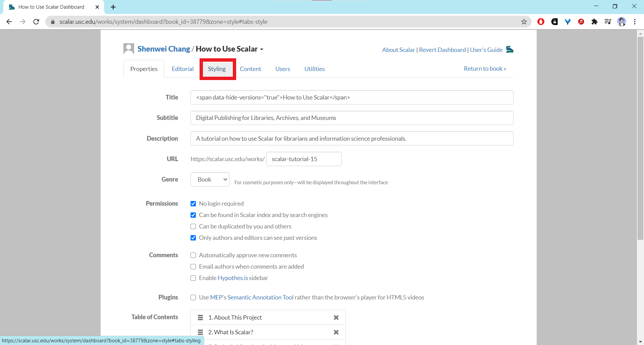Viewport: 644px width, 345px height.
Task: Click the drag handle for What Is Scalar?
Action: point(200,332)
